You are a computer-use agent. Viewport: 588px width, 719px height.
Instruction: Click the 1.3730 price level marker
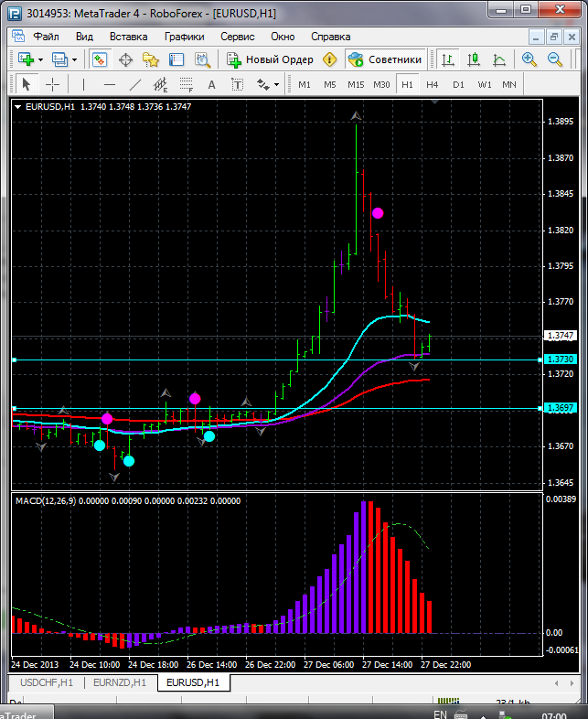point(560,360)
